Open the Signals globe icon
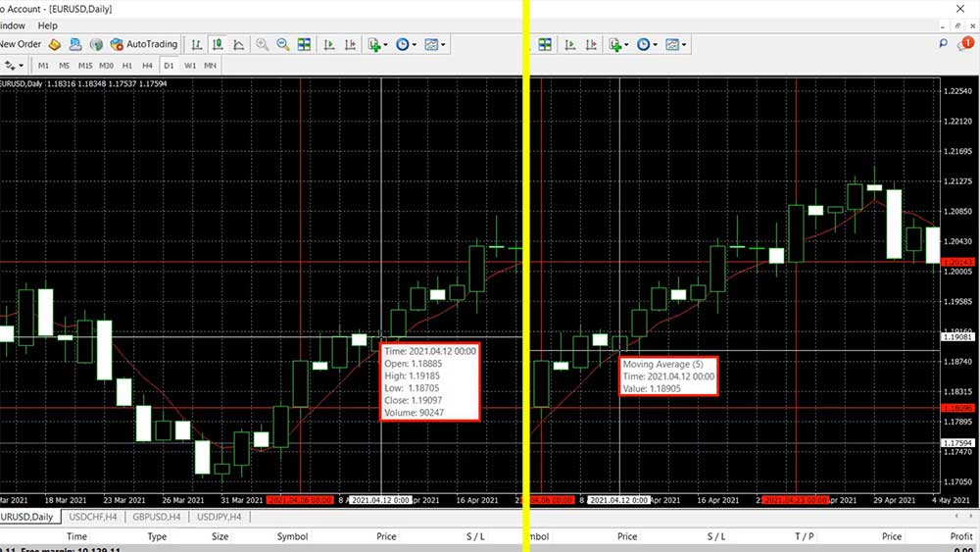980x552 pixels. pyautogui.click(x=96, y=44)
